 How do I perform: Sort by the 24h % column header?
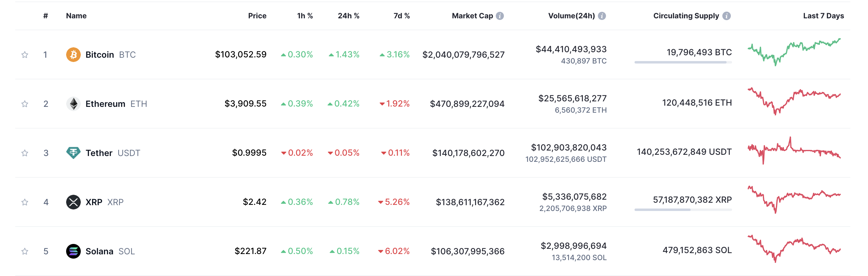click(348, 16)
